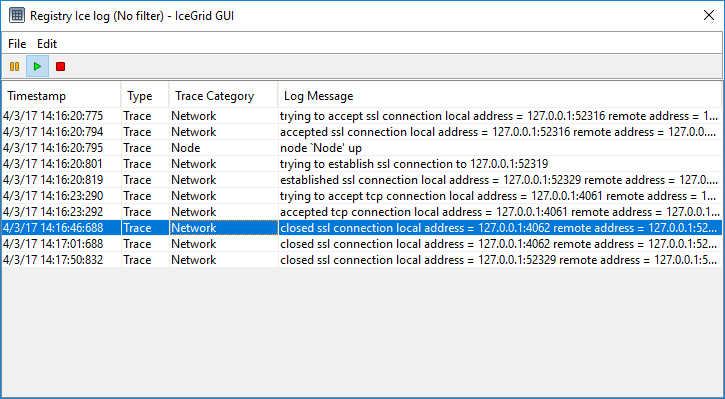Click the Trace Category column header
This screenshot has height=399, width=725.
coord(224,96)
